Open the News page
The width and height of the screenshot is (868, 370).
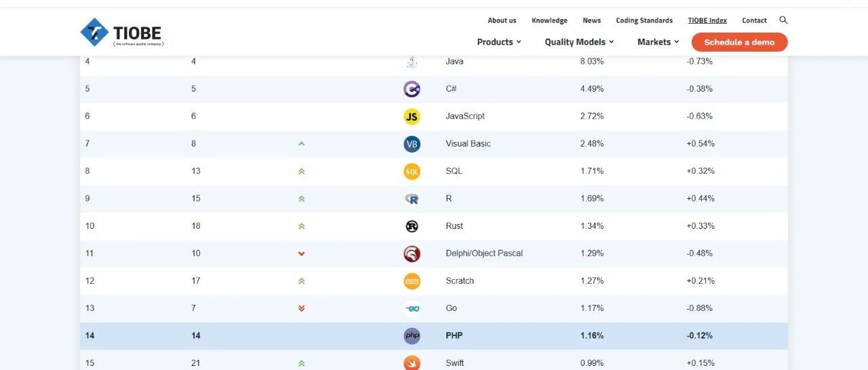pos(591,20)
